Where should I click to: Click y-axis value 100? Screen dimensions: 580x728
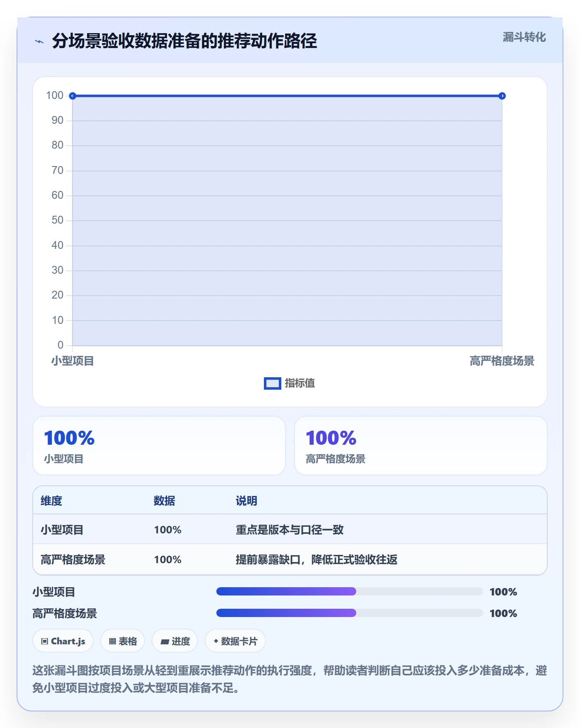click(x=55, y=95)
